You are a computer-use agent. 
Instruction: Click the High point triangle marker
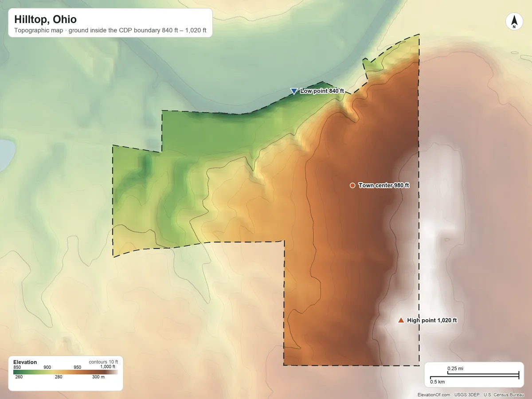point(401,320)
